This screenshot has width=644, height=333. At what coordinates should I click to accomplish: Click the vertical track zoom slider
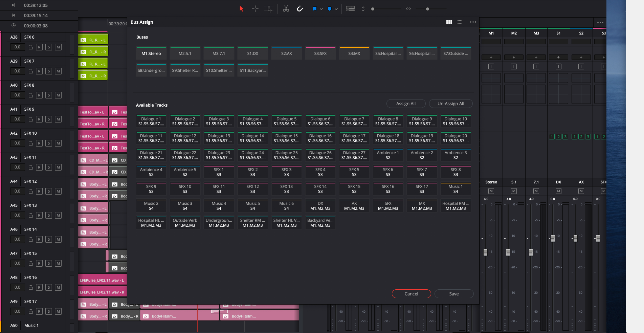pyautogui.click(x=386, y=9)
